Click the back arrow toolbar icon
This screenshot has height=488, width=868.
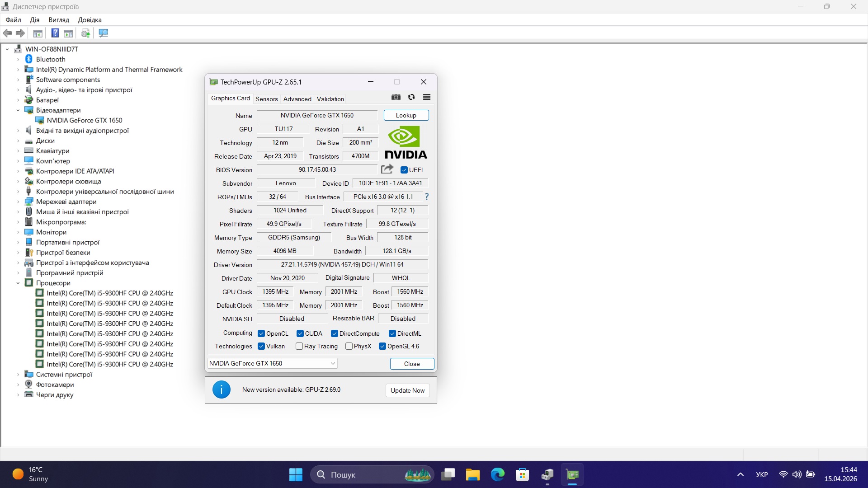[7, 33]
